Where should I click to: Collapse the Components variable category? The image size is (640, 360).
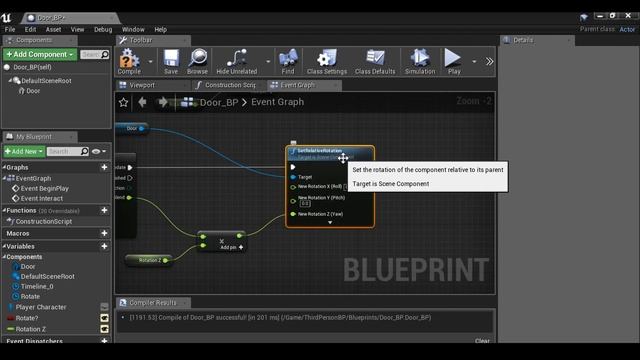(x=4, y=257)
